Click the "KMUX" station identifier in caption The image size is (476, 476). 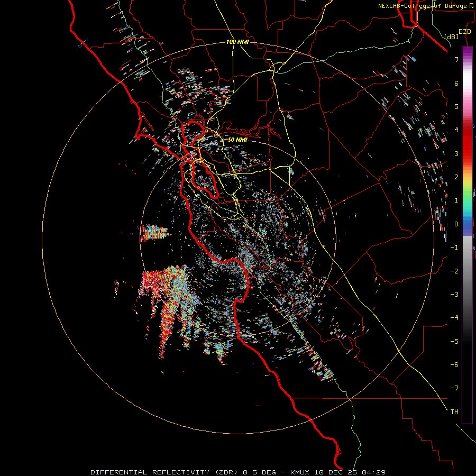(x=300, y=472)
